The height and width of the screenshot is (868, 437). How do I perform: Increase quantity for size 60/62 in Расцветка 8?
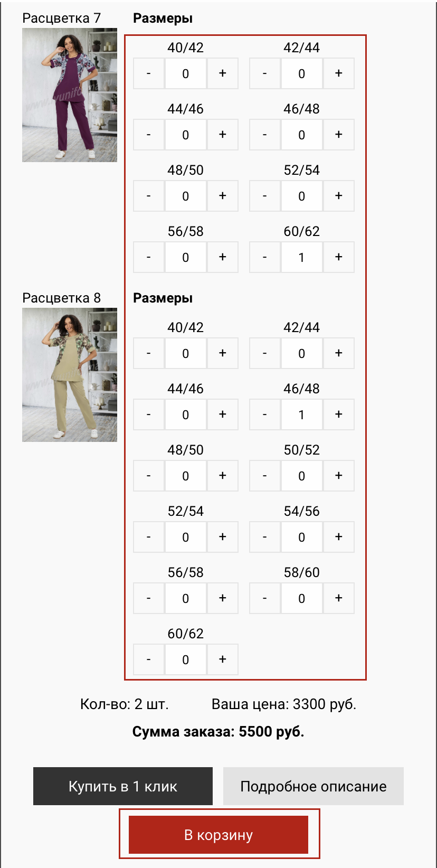pos(222,659)
